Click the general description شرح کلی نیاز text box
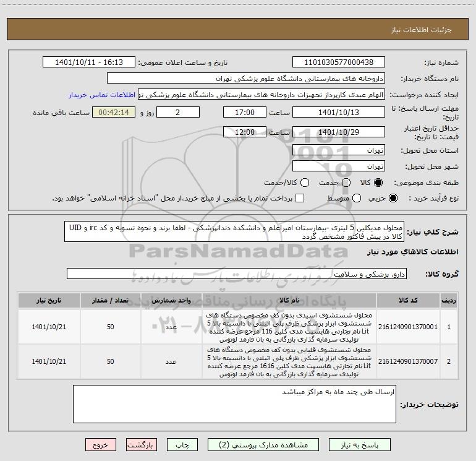This screenshot has width=476, height=461. tap(234, 232)
